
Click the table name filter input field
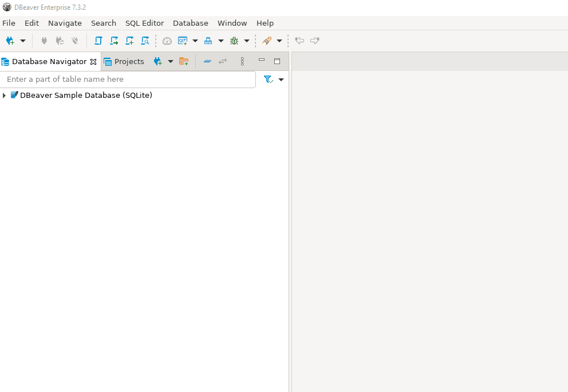pos(128,80)
